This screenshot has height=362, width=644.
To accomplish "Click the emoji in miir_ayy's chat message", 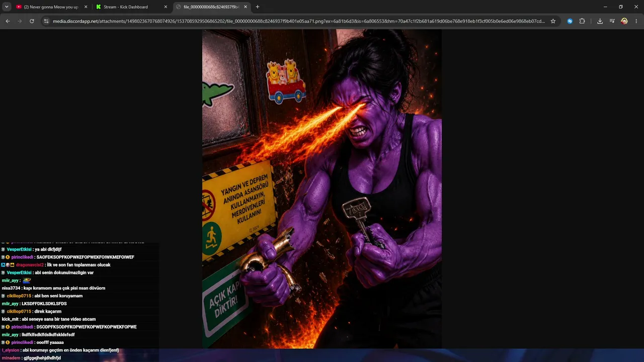I will point(27,281).
